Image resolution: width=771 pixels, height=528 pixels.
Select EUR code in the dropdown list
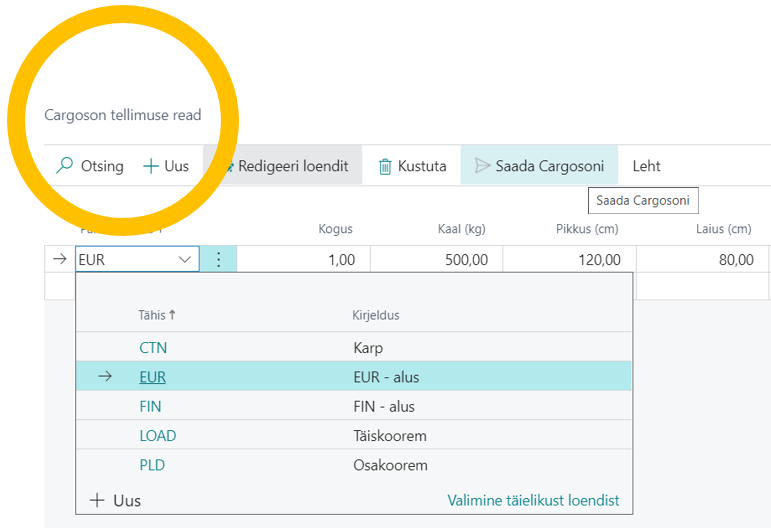tap(152, 377)
